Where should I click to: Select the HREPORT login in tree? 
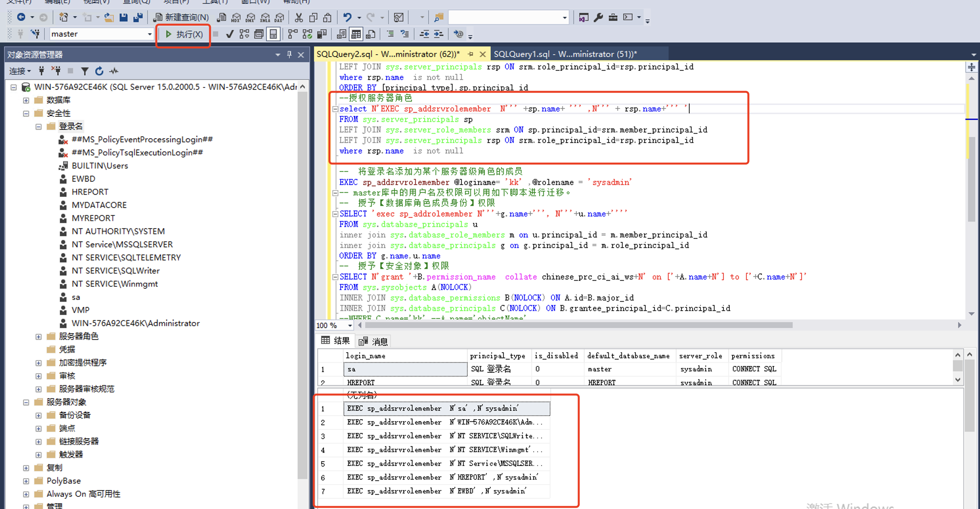90,192
